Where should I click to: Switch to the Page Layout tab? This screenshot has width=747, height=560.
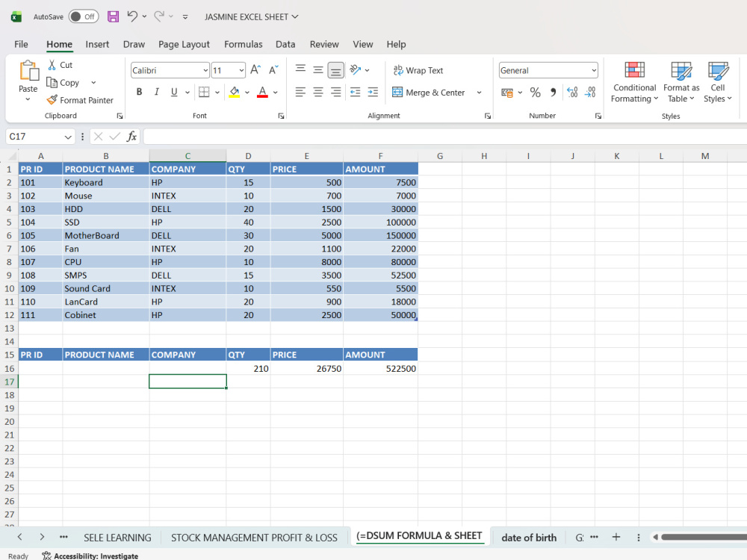[x=184, y=44]
